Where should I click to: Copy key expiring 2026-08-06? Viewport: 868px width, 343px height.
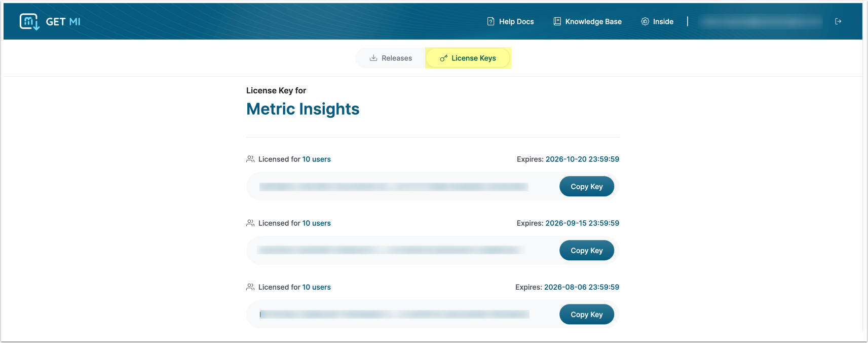[586, 315]
